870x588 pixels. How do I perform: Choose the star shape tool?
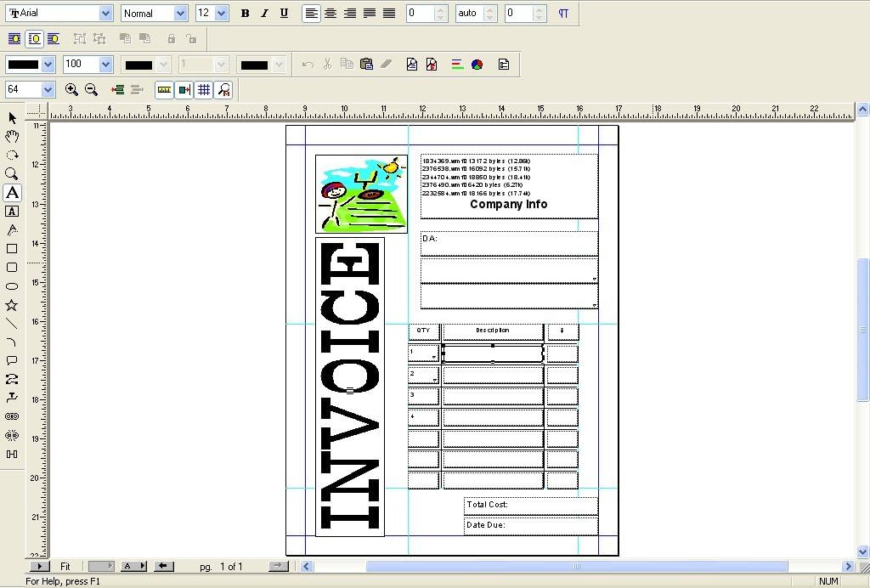click(x=12, y=305)
